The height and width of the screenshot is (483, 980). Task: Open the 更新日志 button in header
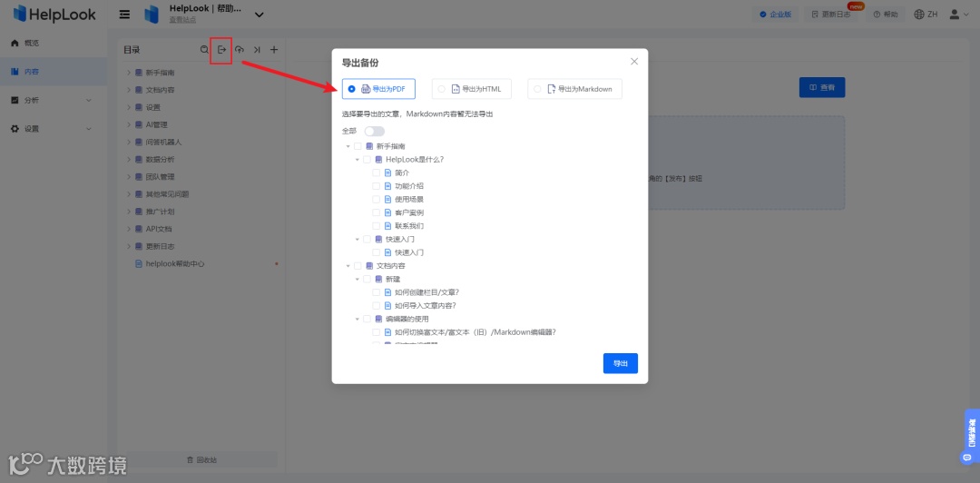coord(830,15)
